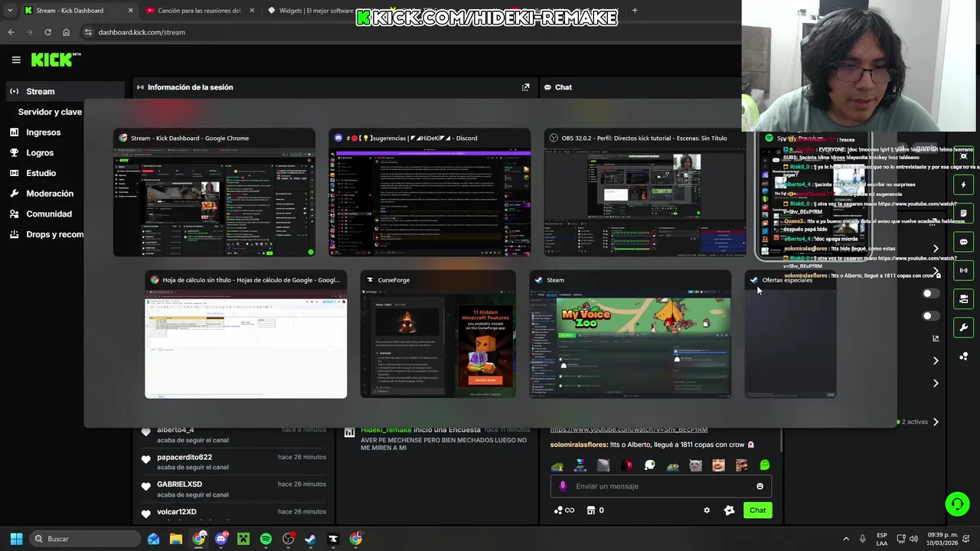Open the channel points infinity icon
This screenshot has width=980, height=551.
point(564,510)
